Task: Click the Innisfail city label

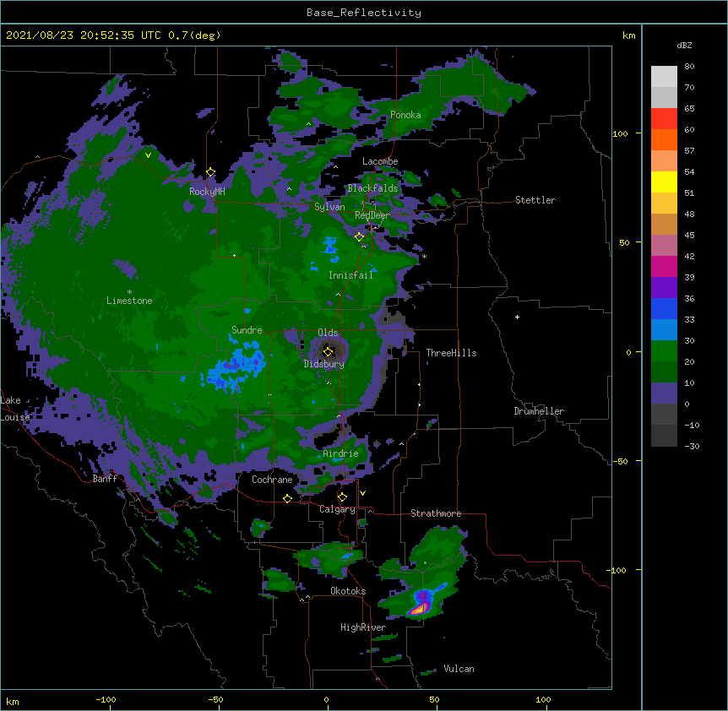Action: 350,275
